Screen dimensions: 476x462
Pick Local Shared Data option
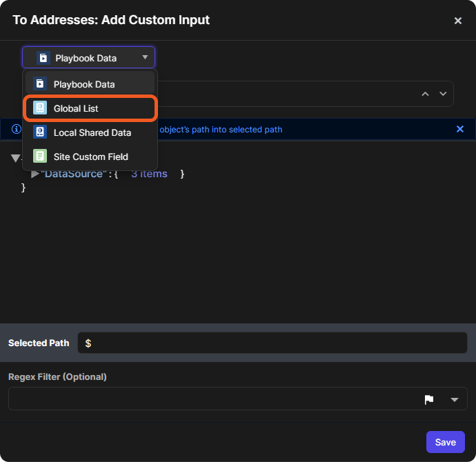pos(90,132)
